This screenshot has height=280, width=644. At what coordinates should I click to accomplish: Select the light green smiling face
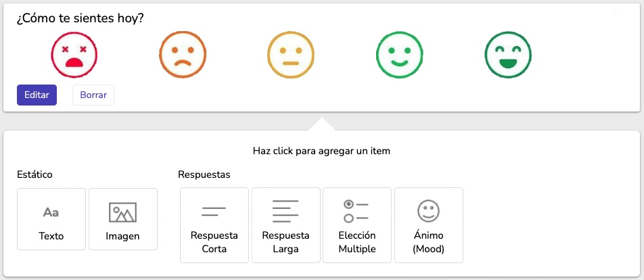click(399, 55)
